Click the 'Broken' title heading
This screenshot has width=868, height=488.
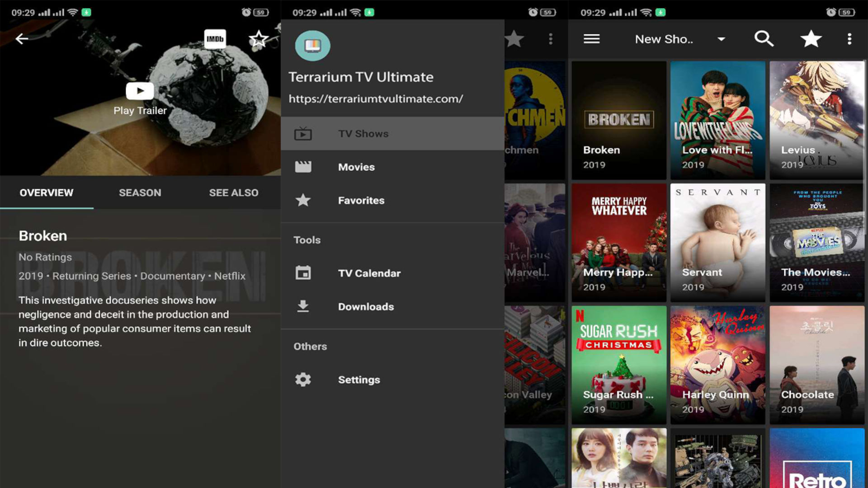(x=43, y=236)
